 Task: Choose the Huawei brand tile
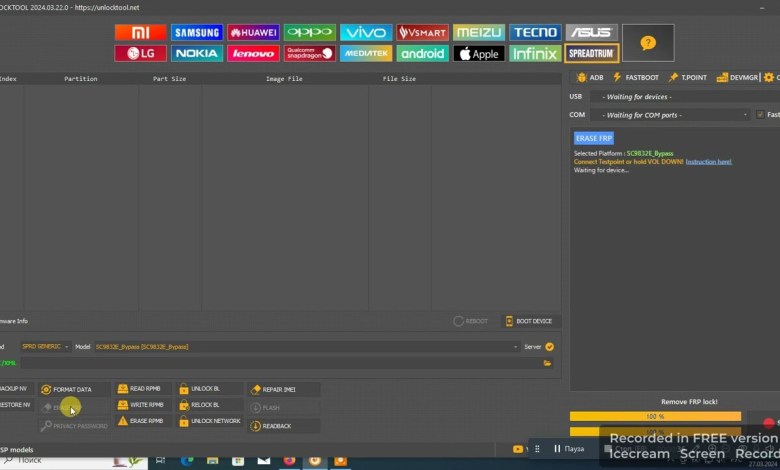click(x=253, y=33)
